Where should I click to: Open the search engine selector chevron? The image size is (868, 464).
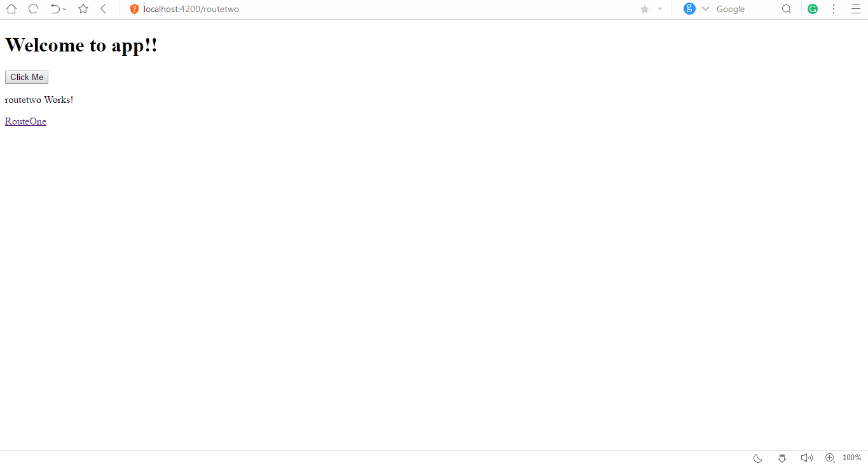(705, 9)
